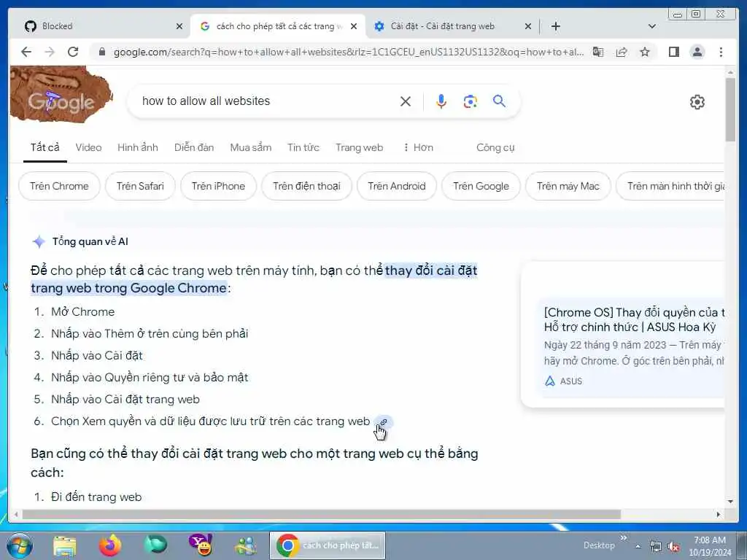Open a new tab
The image size is (747, 560).
pyautogui.click(x=555, y=26)
